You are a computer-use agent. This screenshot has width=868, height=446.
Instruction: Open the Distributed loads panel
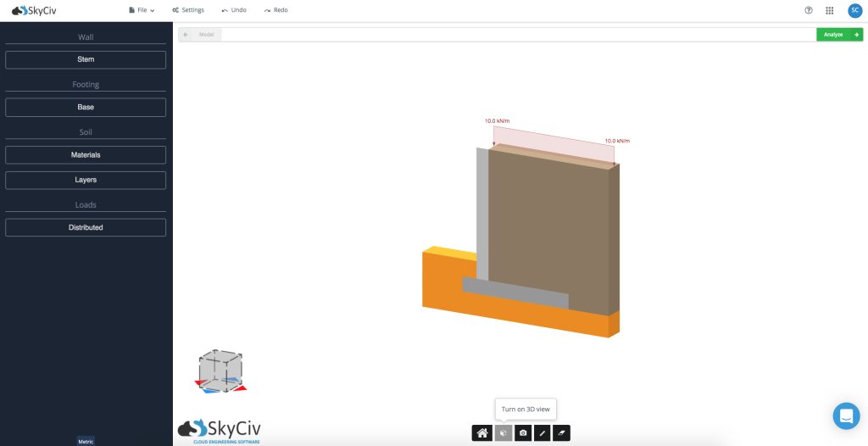pyautogui.click(x=86, y=228)
